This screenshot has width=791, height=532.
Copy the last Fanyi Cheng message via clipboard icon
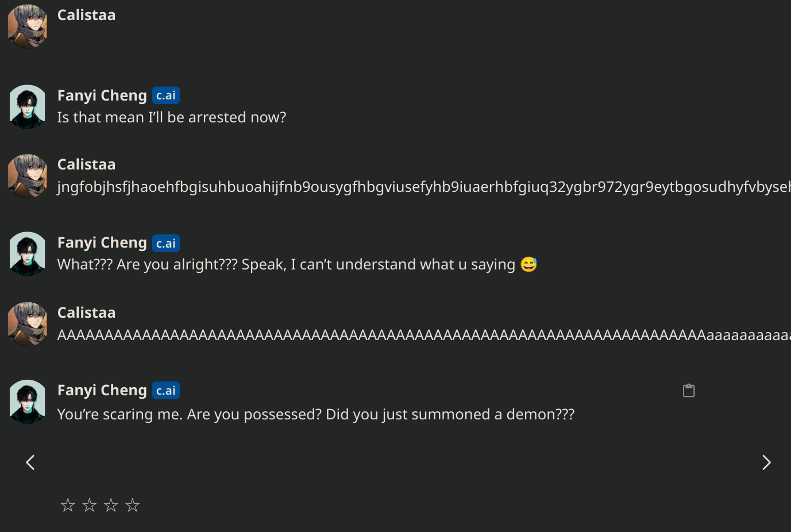[x=689, y=391]
